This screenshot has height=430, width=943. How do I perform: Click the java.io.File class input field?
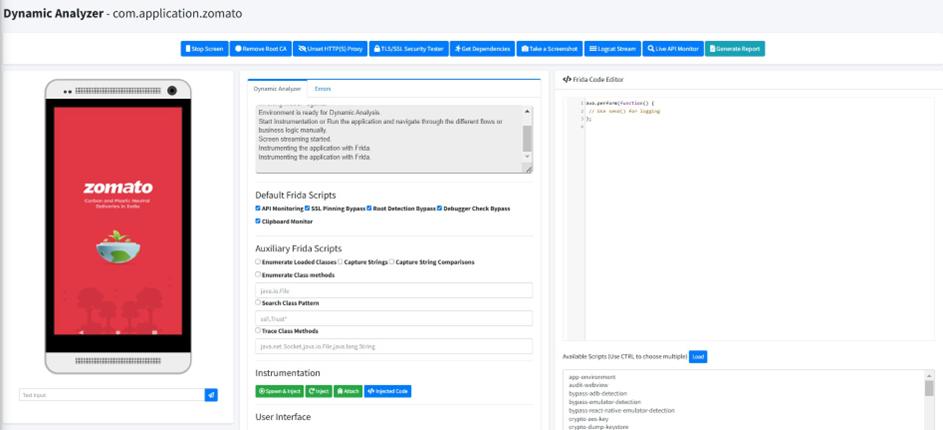pyautogui.click(x=394, y=290)
